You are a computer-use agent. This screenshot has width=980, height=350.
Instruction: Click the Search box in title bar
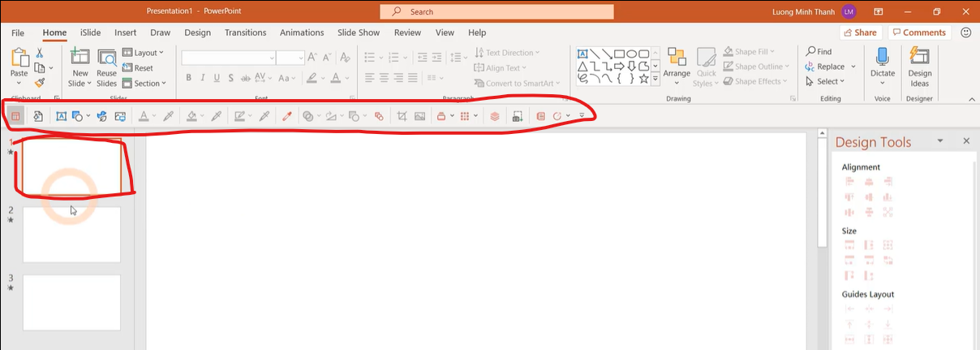click(x=496, y=11)
